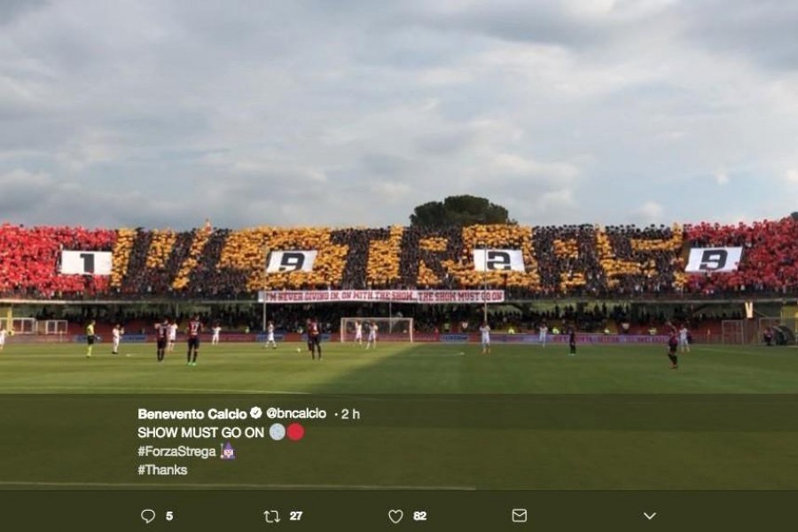Screen dimensions: 798x532
Task: Click the white circle emoji after ON
Action: pyautogui.click(x=277, y=432)
